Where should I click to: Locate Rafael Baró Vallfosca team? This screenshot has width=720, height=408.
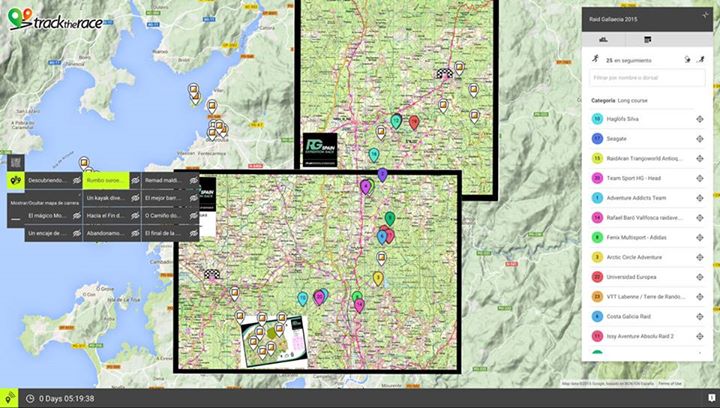(699, 218)
